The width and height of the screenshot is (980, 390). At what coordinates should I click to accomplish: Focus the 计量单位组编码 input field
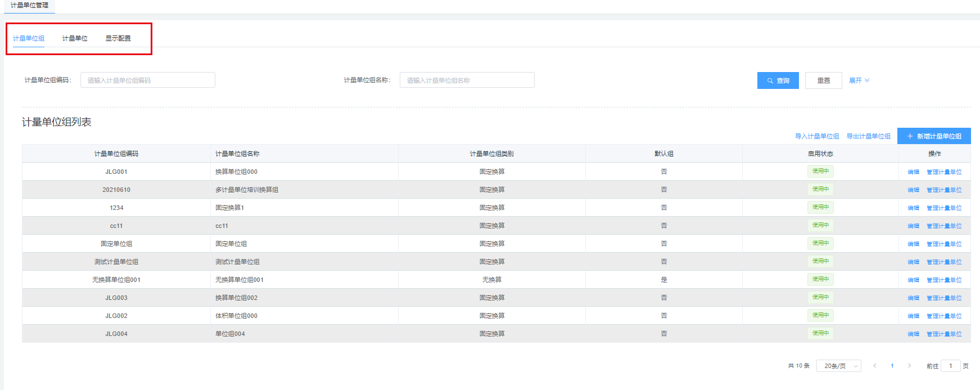[147, 80]
